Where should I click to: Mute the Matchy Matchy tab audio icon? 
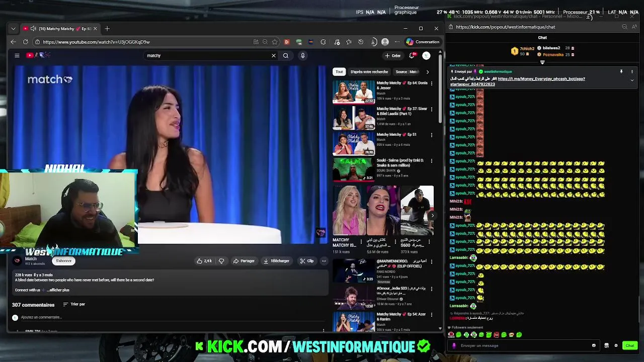[33, 29]
